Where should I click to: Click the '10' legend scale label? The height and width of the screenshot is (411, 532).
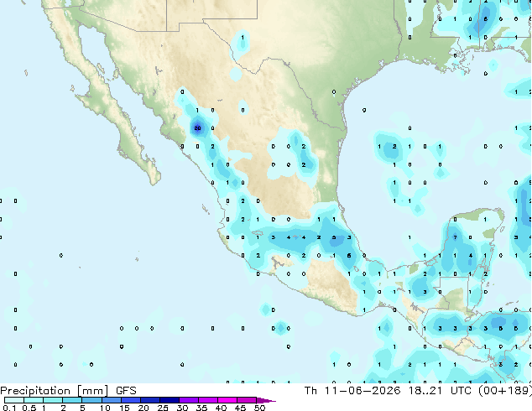[x=105, y=408]
